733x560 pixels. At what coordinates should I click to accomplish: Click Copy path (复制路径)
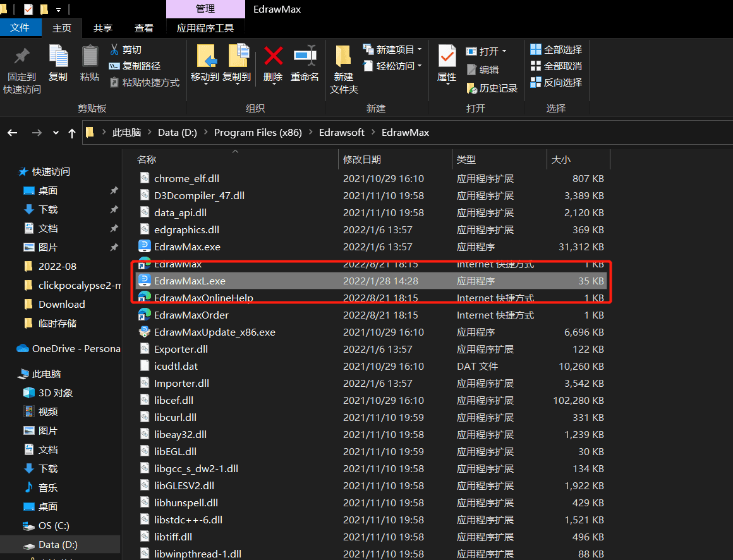135,66
